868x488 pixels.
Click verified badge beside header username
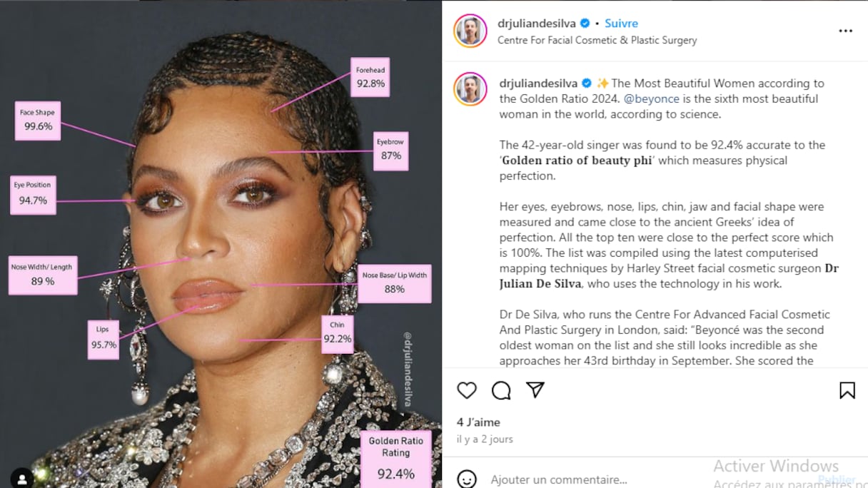point(585,24)
